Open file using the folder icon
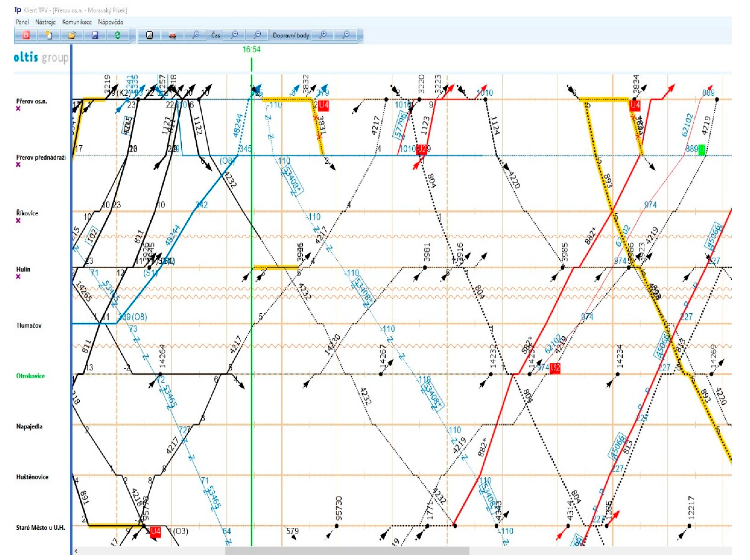750x560 pixels. pyautogui.click(x=72, y=35)
